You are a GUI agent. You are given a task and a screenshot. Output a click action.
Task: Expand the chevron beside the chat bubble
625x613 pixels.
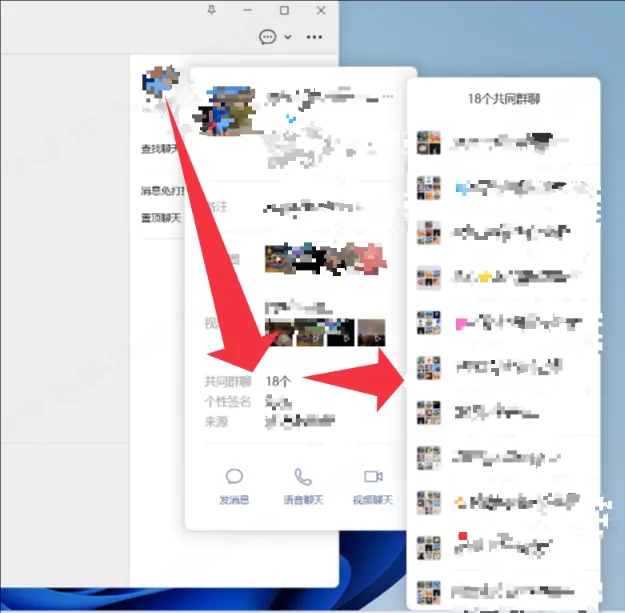(x=288, y=37)
